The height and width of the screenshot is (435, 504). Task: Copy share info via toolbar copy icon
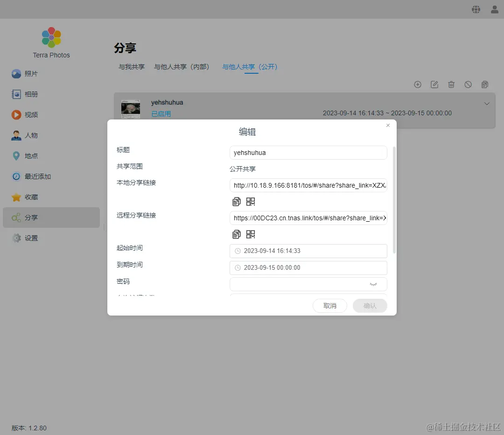(x=485, y=84)
